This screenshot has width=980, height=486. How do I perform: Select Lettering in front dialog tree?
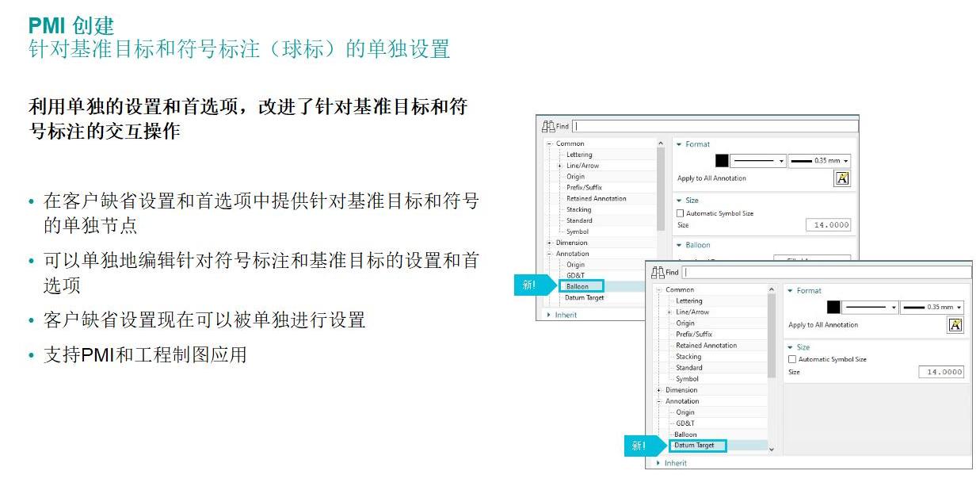(x=689, y=301)
